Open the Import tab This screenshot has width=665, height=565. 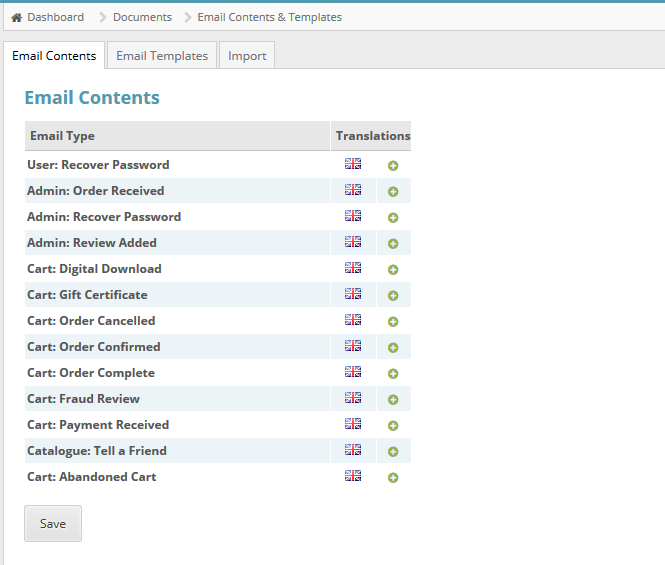coord(247,56)
